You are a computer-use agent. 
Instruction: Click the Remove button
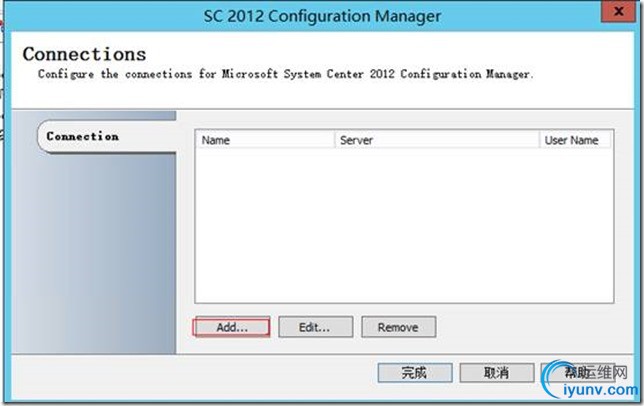pyautogui.click(x=398, y=327)
